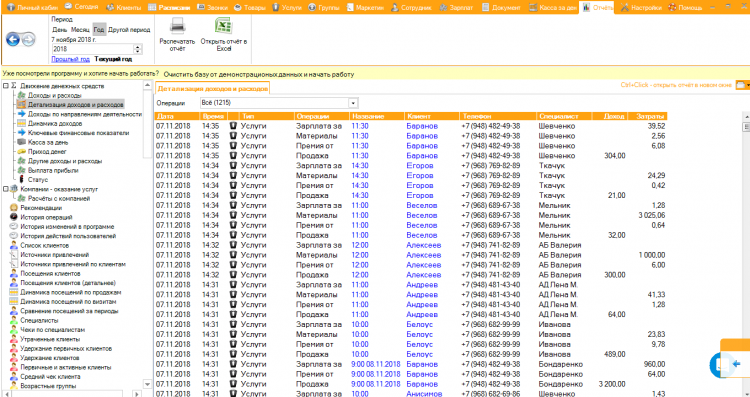Screen dimensions: 750x397
Task: Select Доходы по направлениям деятельности report
Action: 85,114
